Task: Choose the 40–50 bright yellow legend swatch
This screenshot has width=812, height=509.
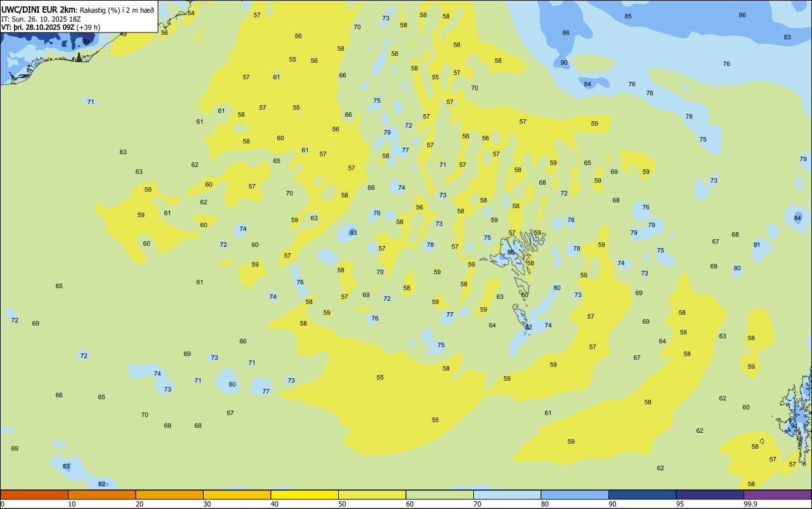Action: coord(304,494)
